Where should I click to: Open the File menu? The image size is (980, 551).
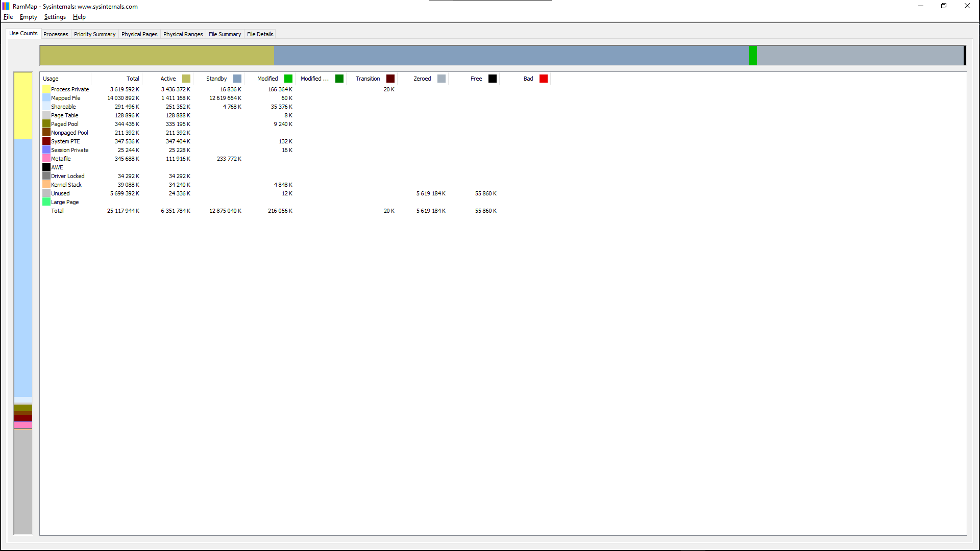tap(8, 17)
